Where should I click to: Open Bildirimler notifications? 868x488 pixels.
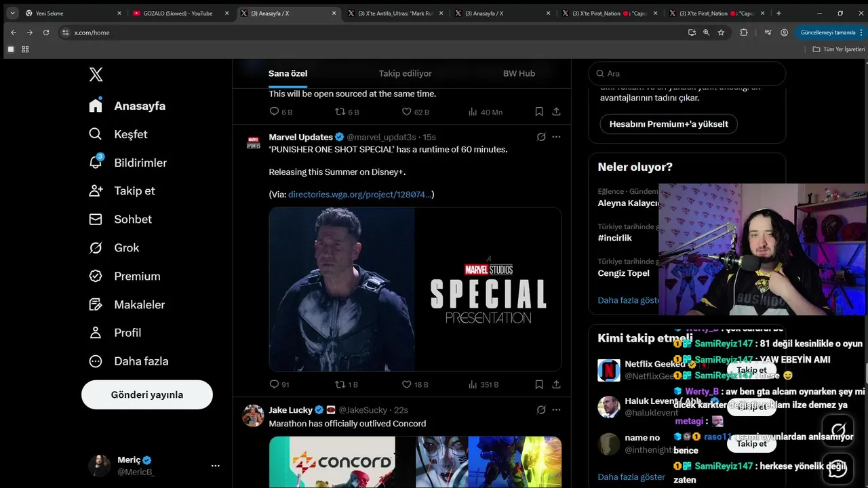(x=127, y=163)
